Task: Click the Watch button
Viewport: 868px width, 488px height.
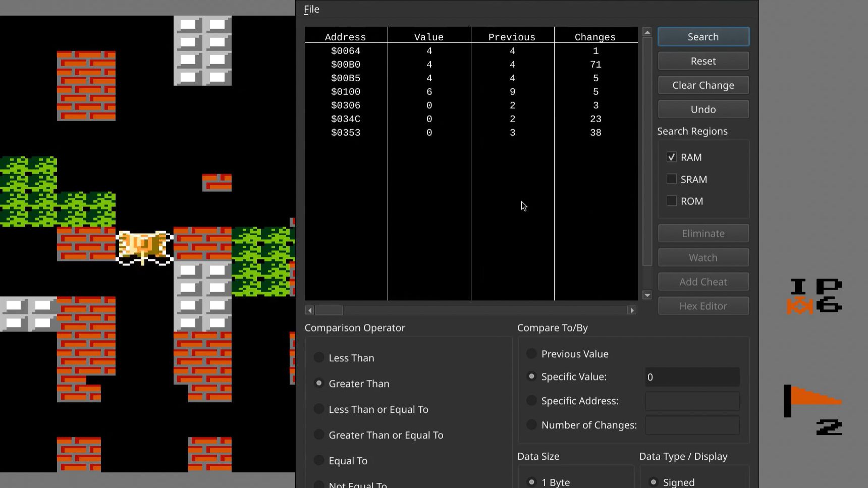Action: (x=703, y=258)
